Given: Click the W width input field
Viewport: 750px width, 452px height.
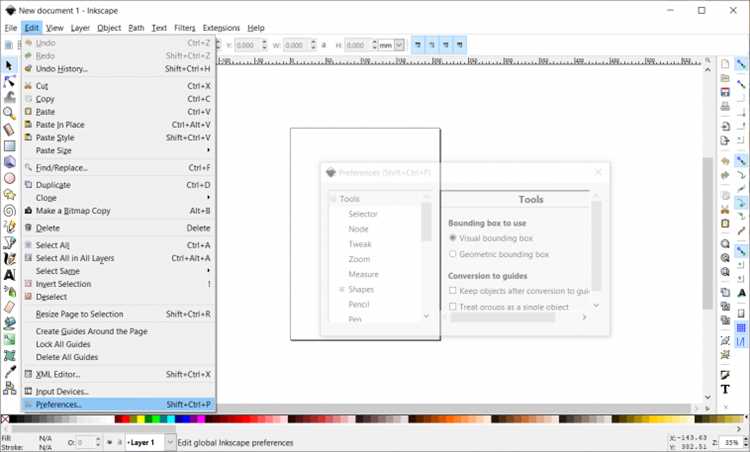Looking at the screenshot, I should [296, 45].
